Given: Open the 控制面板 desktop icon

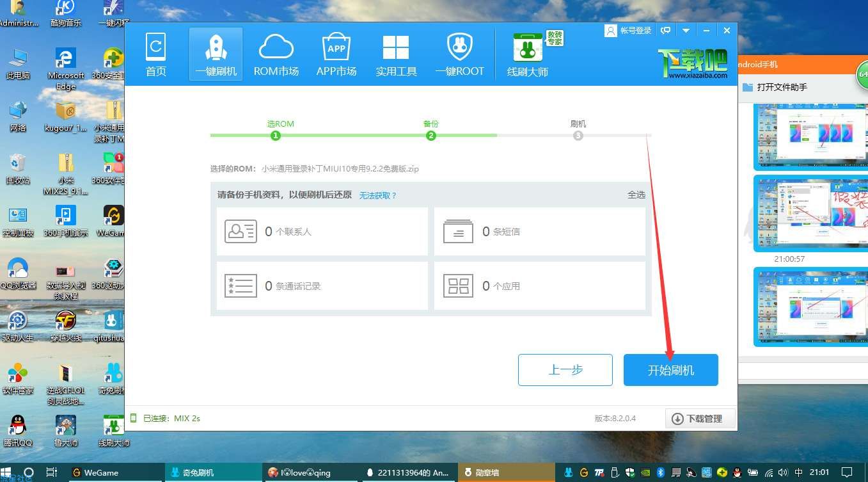Looking at the screenshot, I should point(18,221).
